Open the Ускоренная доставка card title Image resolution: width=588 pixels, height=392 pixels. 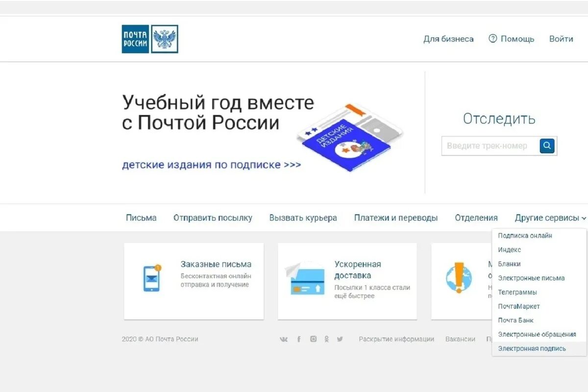(358, 270)
